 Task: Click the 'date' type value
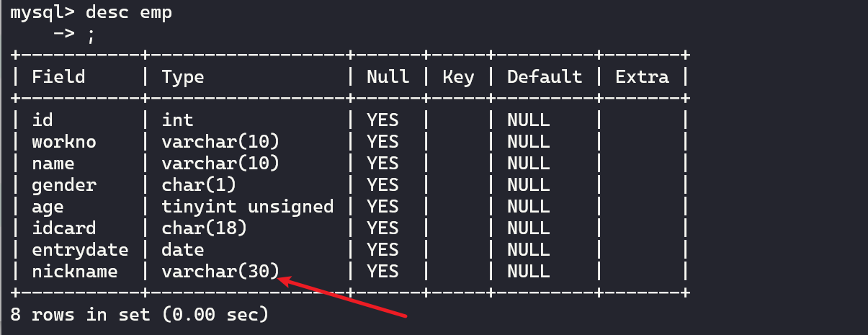coord(183,250)
